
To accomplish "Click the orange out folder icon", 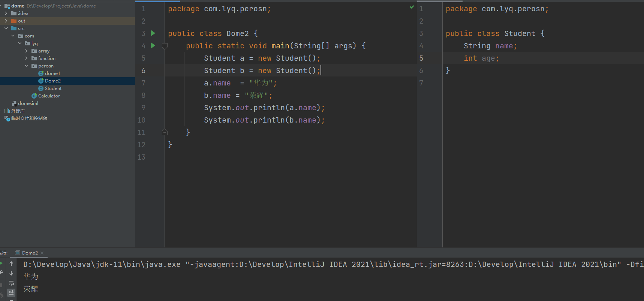I will pyautogui.click(x=14, y=21).
